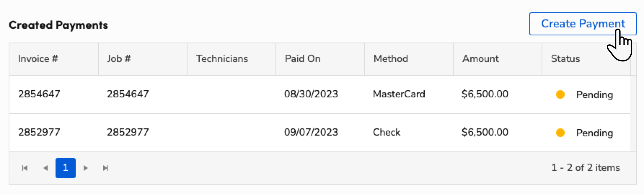The image size is (644, 194).
Task: Select page 1 in pagination
Action: (x=65, y=168)
